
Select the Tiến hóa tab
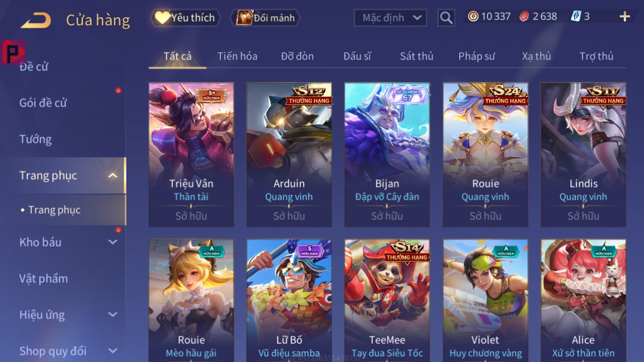(237, 56)
